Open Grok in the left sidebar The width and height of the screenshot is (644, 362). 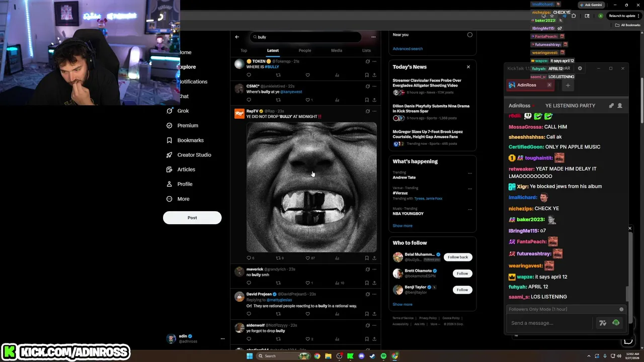point(178,111)
